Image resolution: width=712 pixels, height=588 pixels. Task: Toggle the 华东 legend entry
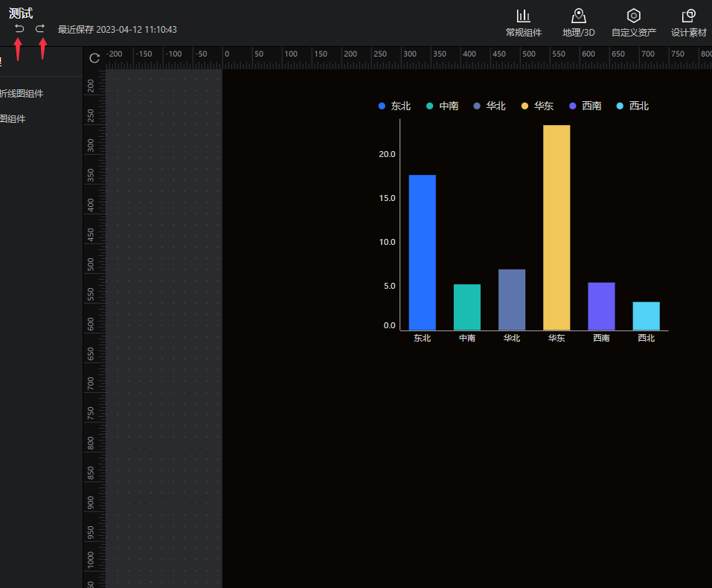[x=537, y=106]
